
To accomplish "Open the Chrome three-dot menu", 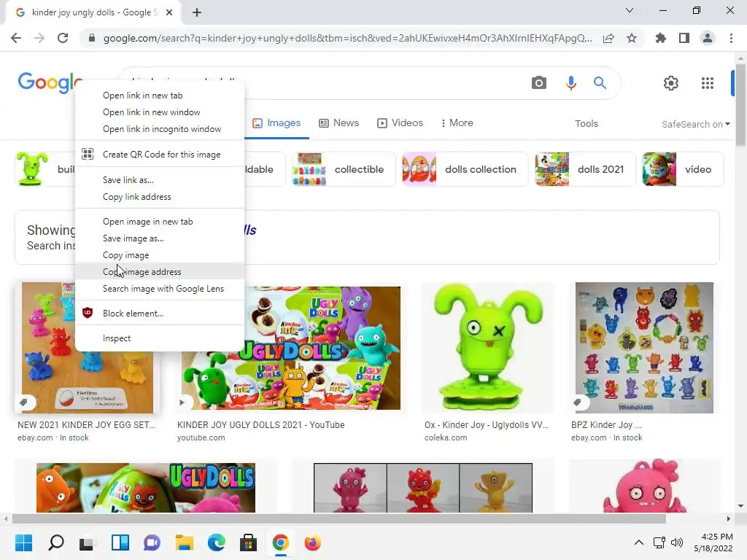I will click(x=731, y=38).
